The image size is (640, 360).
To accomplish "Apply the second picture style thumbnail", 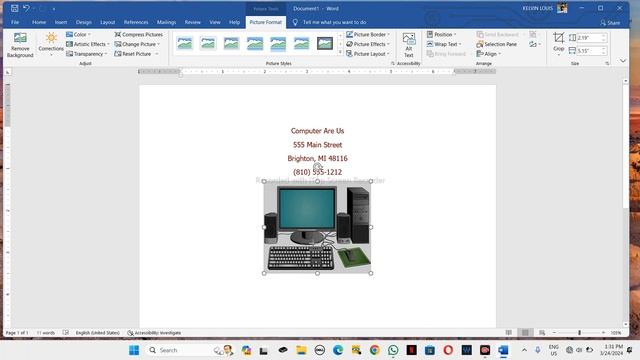I will point(208,43).
